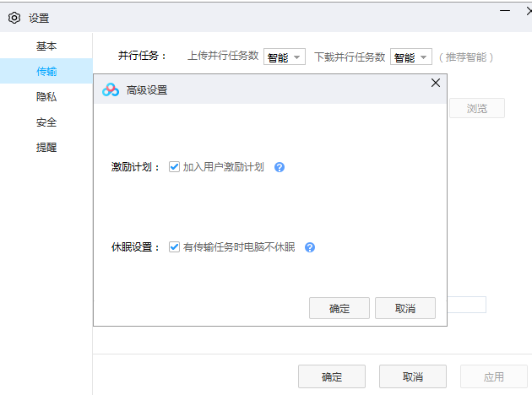Open 上传并行任务数 dropdown
Screen dimensions: 532x395
(285, 57)
